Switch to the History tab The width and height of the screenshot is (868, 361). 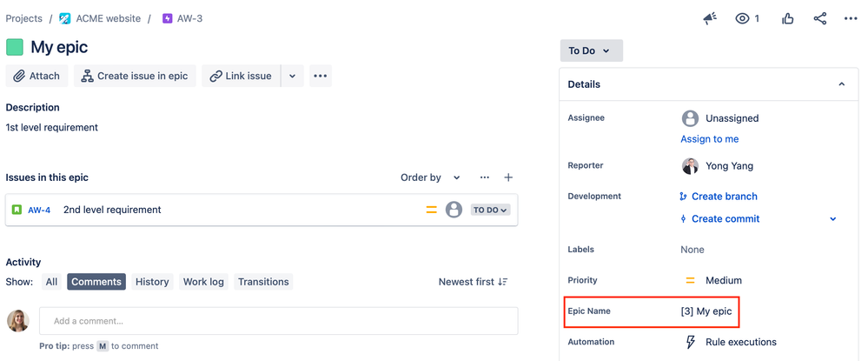coord(152,282)
